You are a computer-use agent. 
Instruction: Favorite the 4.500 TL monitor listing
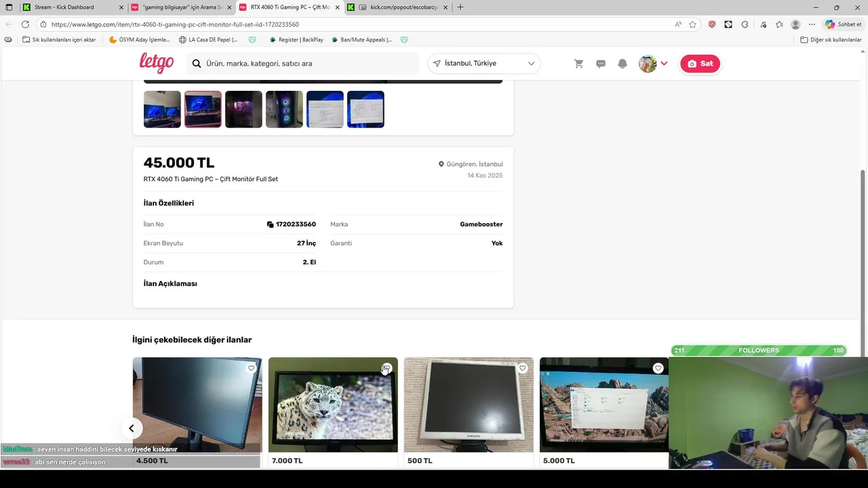pyautogui.click(x=251, y=368)
